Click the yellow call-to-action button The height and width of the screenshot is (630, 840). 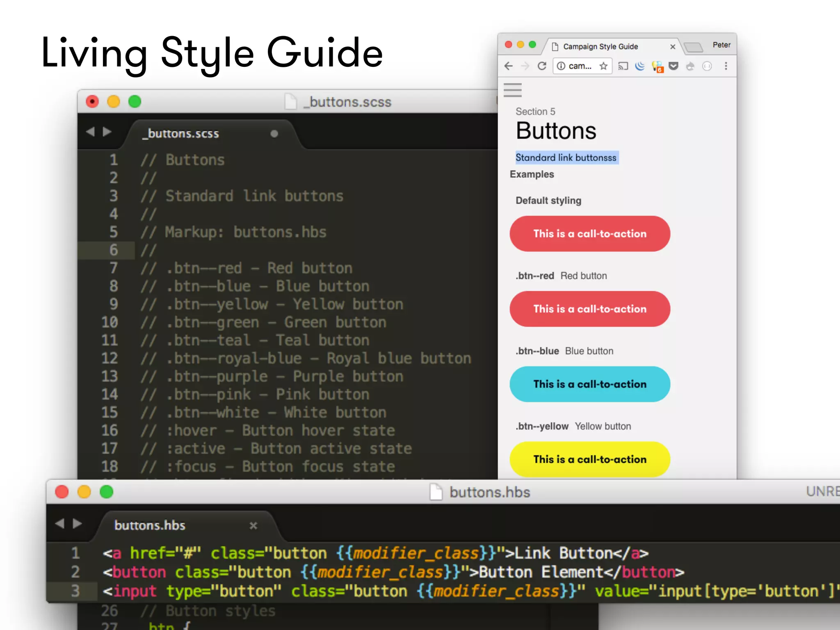pos(590,459)
